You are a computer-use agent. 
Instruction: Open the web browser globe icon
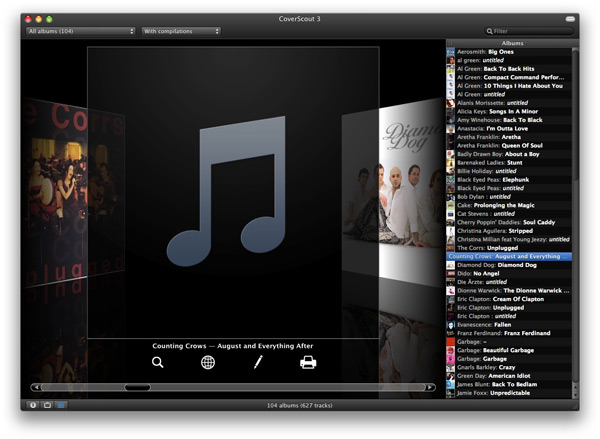tap(208, 362)
